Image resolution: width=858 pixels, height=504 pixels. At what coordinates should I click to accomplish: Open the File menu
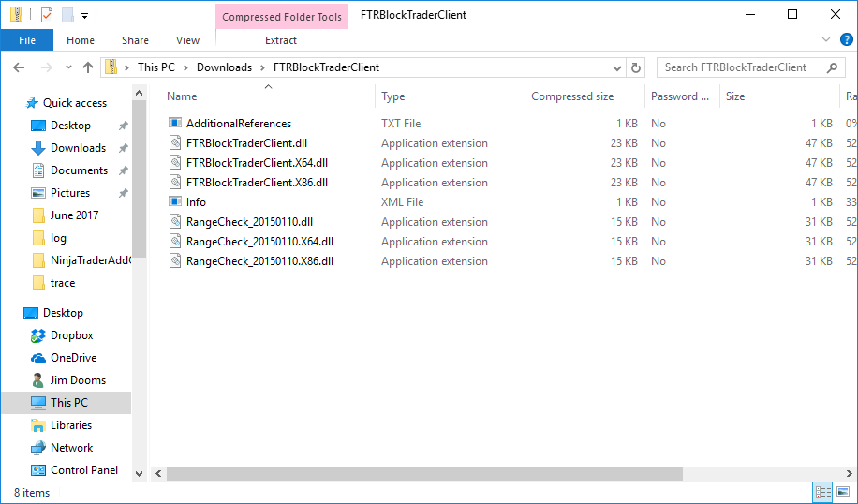[x=27, y=40]
